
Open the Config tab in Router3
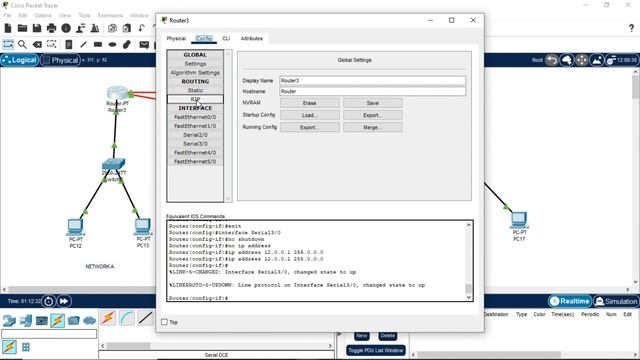(204, 38)
